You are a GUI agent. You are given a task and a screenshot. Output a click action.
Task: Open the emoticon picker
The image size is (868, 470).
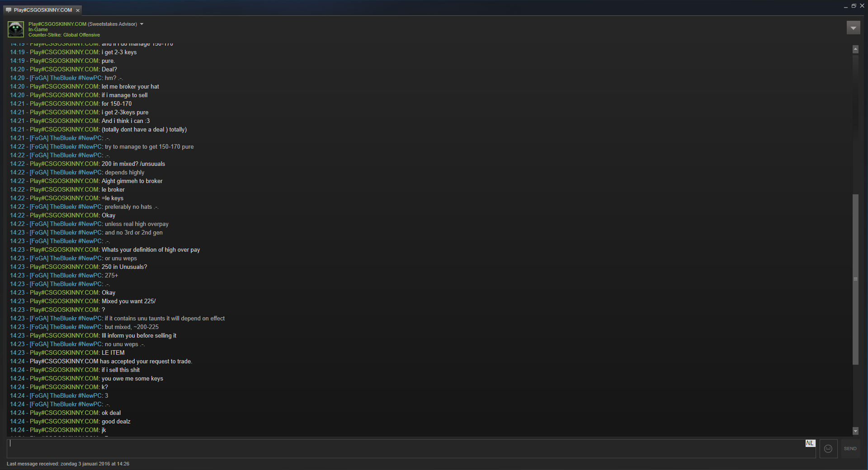[x=828, y=449]
